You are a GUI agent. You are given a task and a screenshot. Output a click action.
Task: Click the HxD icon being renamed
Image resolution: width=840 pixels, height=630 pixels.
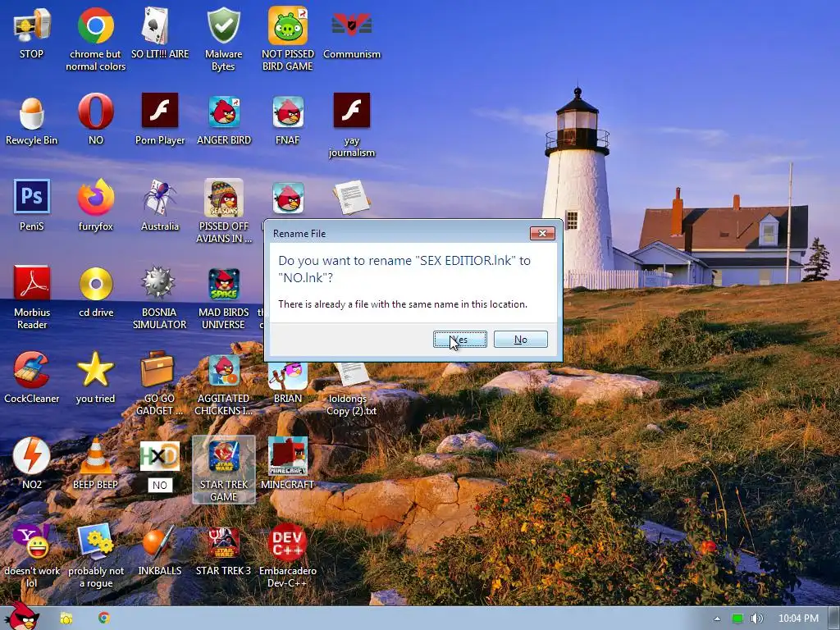tap(160, 456)
